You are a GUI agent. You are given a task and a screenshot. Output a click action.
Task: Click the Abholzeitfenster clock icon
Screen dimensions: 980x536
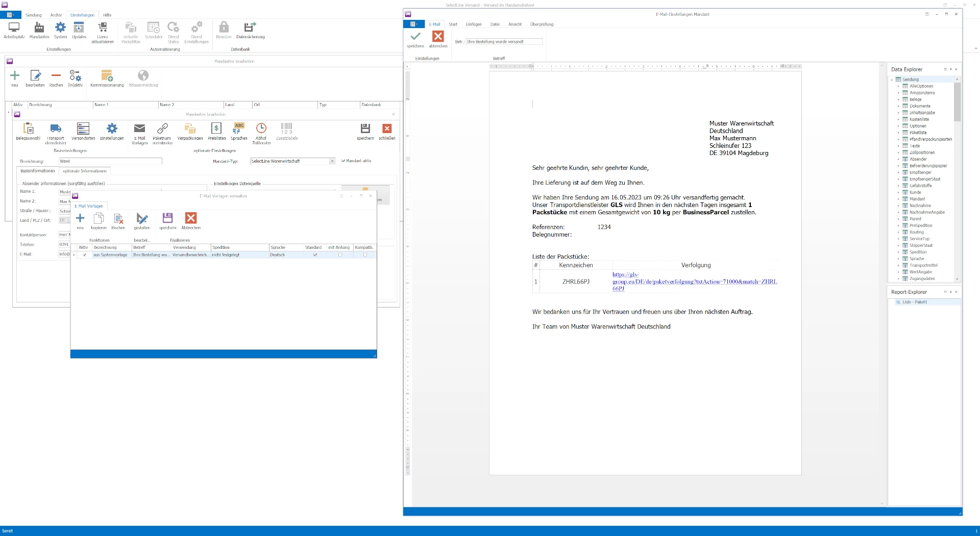pyautogui.click(x=261, y=129)
